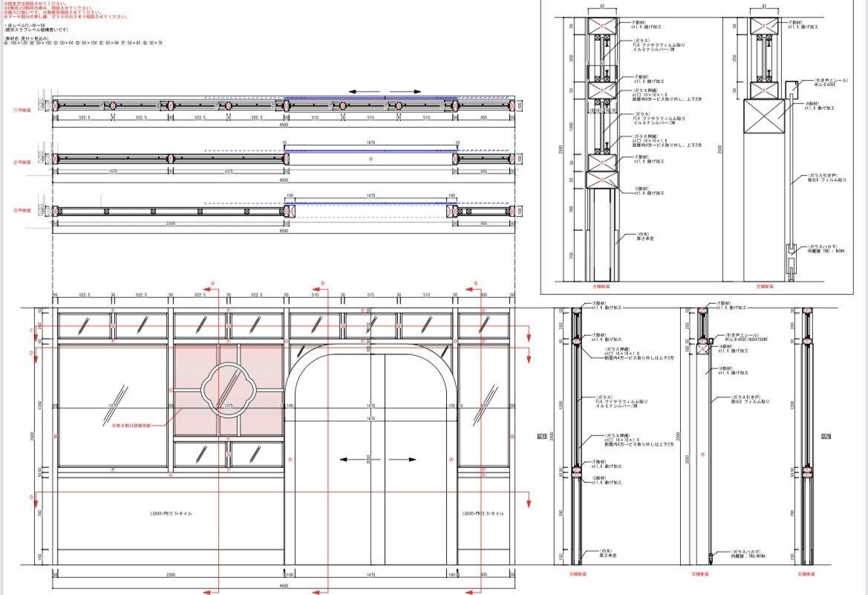Click the "30×76" member size in legend
This screenshot has width=868, height=595.
155,42
